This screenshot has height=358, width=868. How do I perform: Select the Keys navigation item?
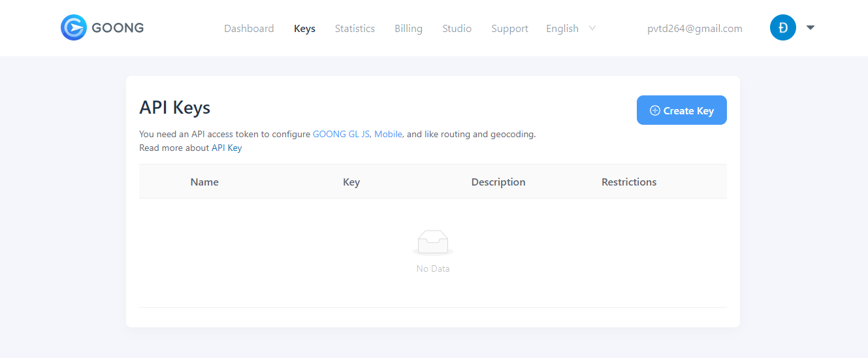coord(304,29)
